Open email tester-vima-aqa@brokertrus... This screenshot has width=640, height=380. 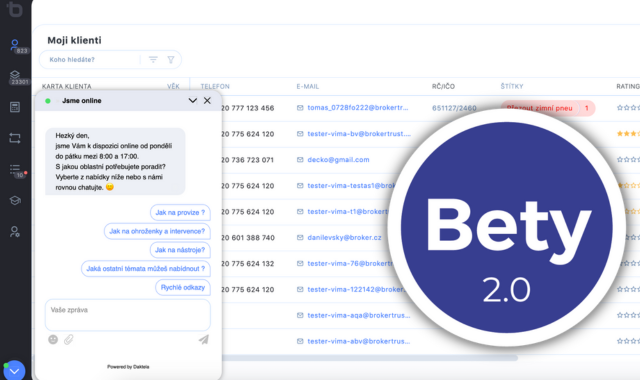(359, 315)
